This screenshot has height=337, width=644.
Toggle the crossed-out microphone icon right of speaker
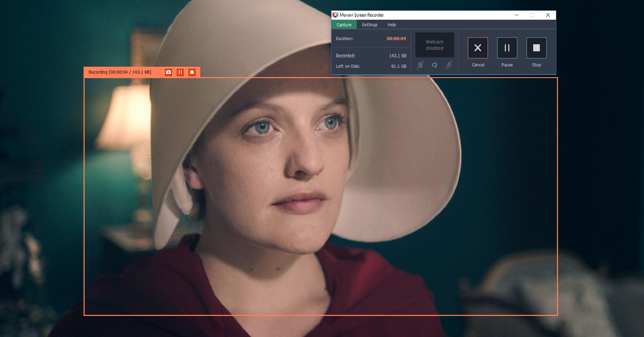point(449,65)
